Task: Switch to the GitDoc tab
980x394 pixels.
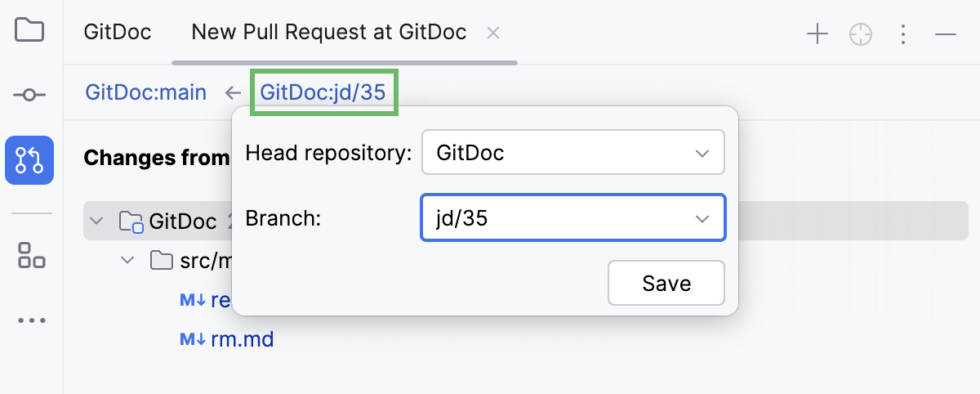Action: (x=118, y=33)
